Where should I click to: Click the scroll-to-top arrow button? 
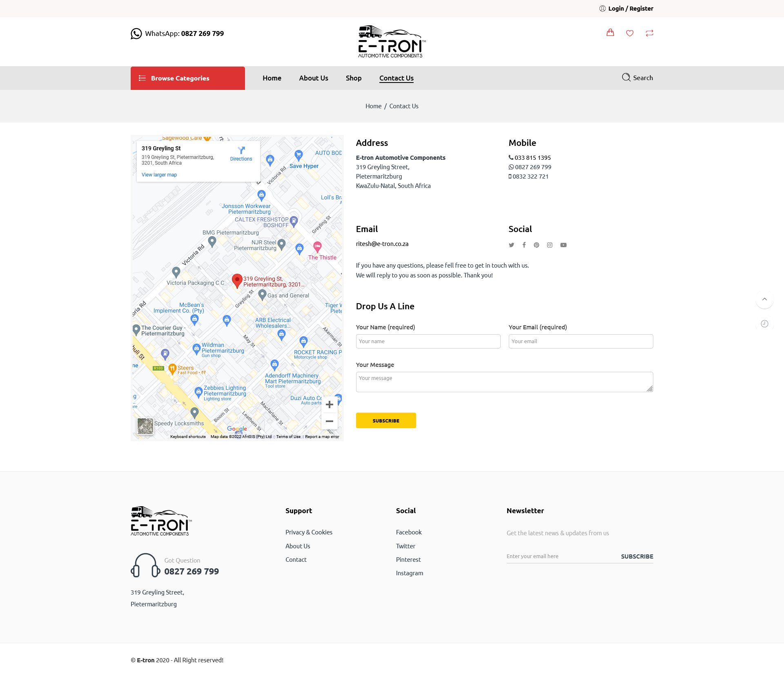tap(764, 299)
